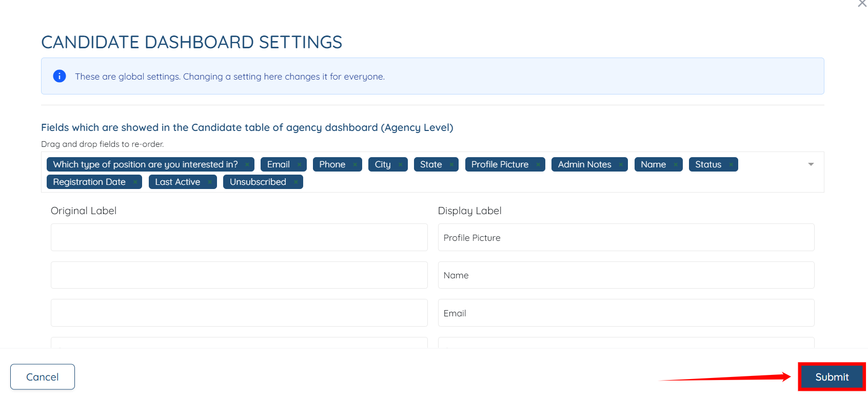Click the first Original Label field
Viewport: 868px width, 397px height.
pos(239,238)
